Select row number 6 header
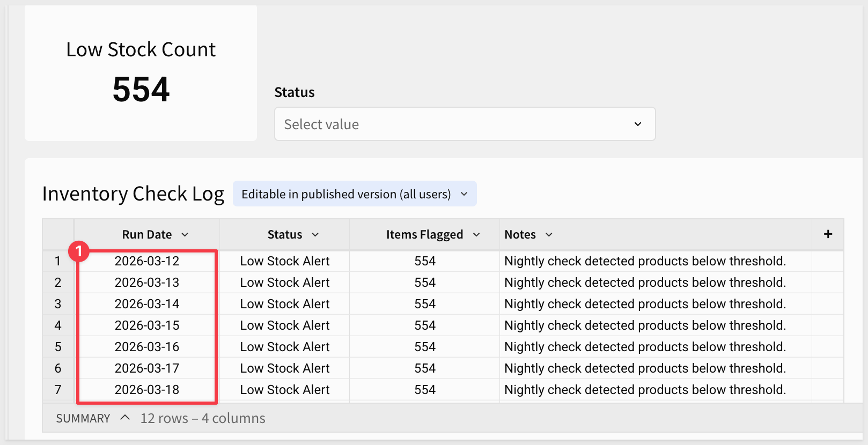The width and height of the screenshot is (868, 445). 58,368
